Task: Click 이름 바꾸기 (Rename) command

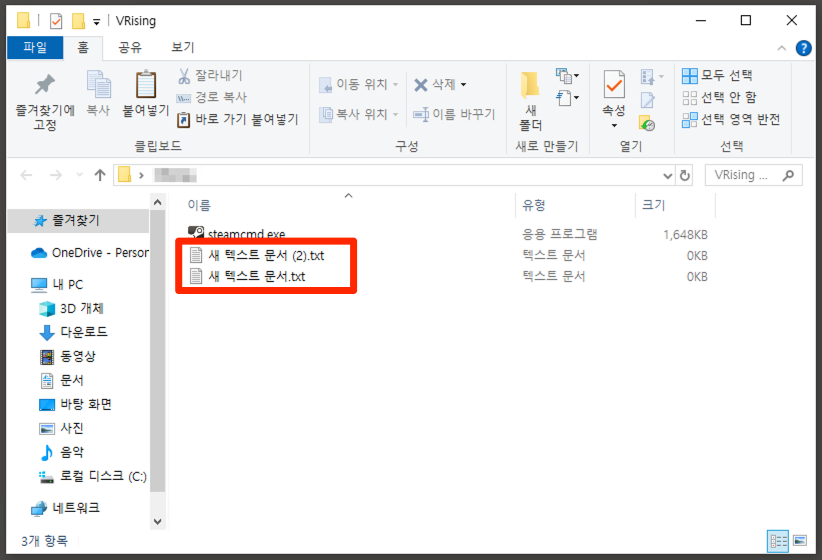Action: click(x=454, y=114)
